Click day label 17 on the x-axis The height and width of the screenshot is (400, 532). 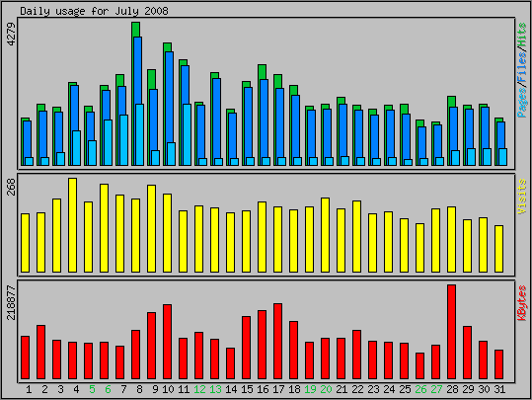click(x=278, y=389)
